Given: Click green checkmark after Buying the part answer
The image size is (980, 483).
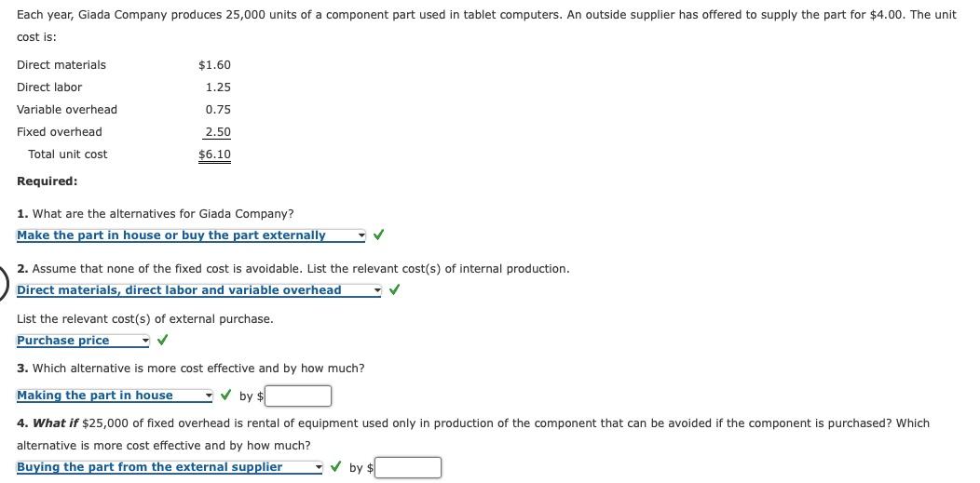Looking at the screenshot, I should [336, 467].
